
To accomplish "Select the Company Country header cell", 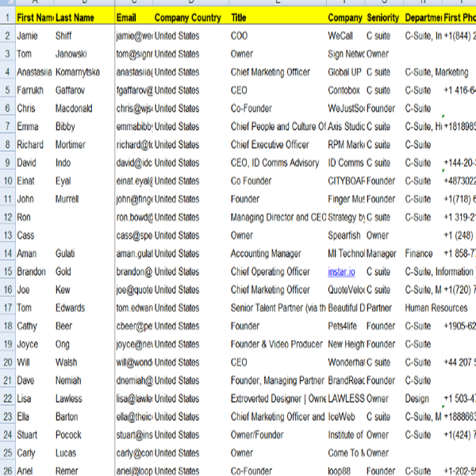I will [191, 17].
